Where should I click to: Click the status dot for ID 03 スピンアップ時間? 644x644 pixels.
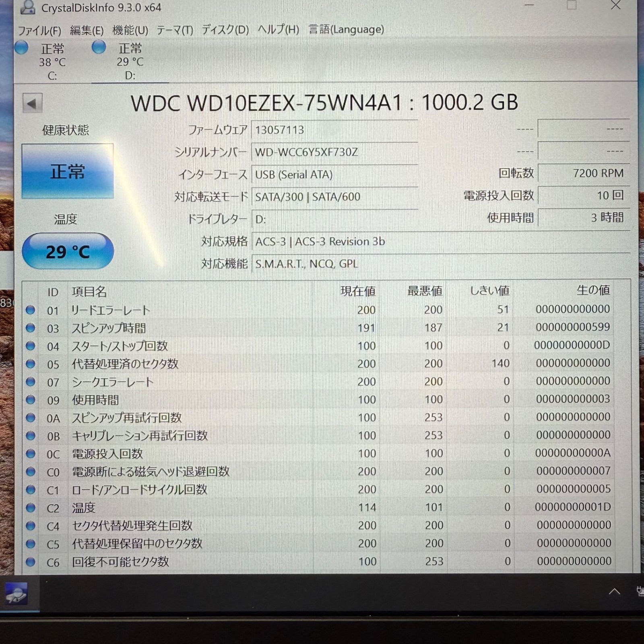click(x=31, y=328)
